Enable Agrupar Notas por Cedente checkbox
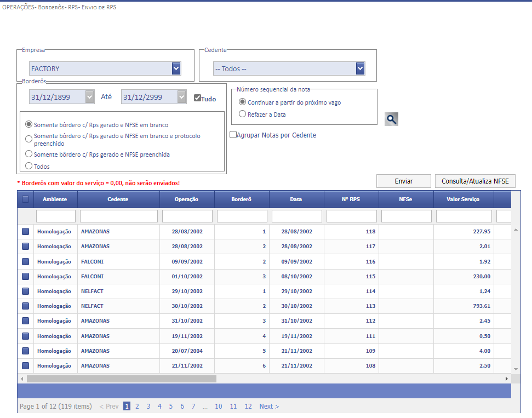Viewport: 532px width, 418px height. pyautogui.click(x=233, y=135)
